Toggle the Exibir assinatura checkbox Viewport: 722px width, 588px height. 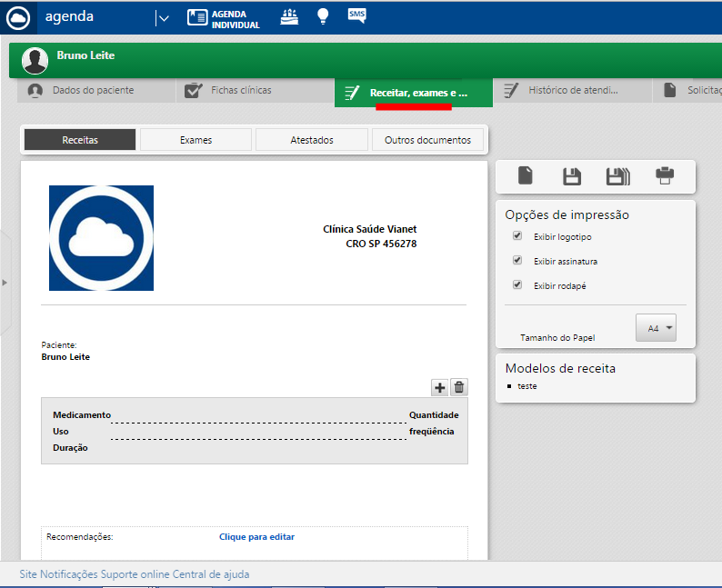coord(517,261)
